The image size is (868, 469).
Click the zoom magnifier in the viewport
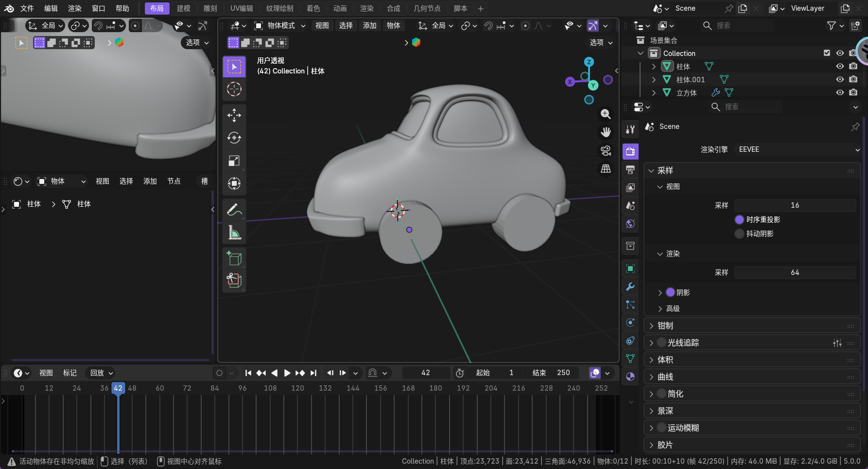click(606, 114)
